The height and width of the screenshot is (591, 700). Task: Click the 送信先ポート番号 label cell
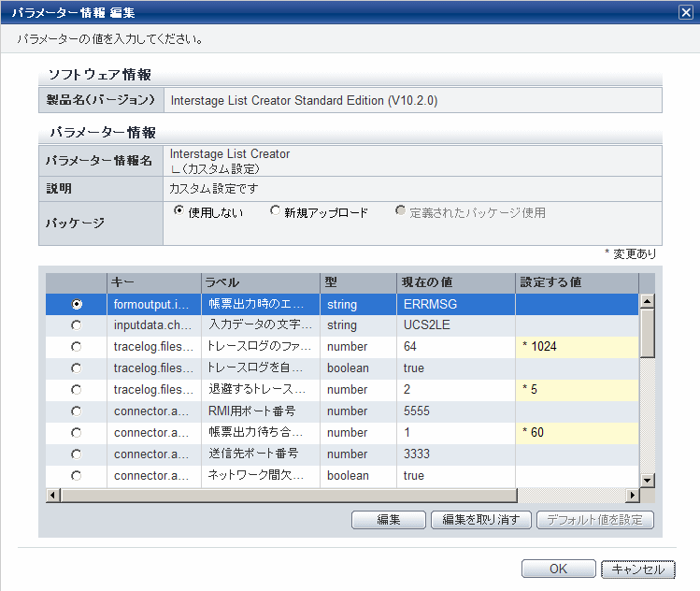click(x=261, y=454)
